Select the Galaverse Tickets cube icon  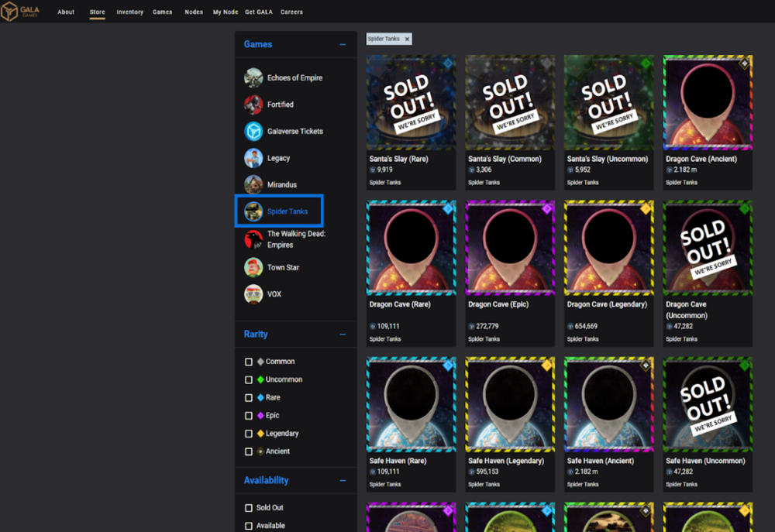(x=253, y=132)
